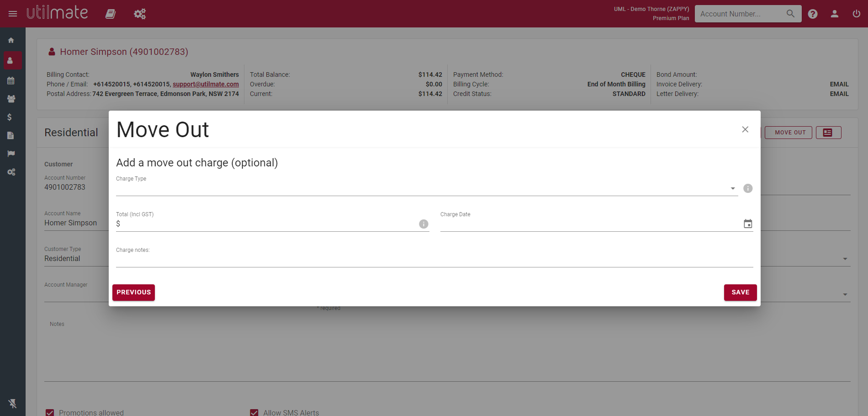The image size is (868, 416).
Task: Click the person icon next to Homer Simpson
Action: click(x=52, y=52)
